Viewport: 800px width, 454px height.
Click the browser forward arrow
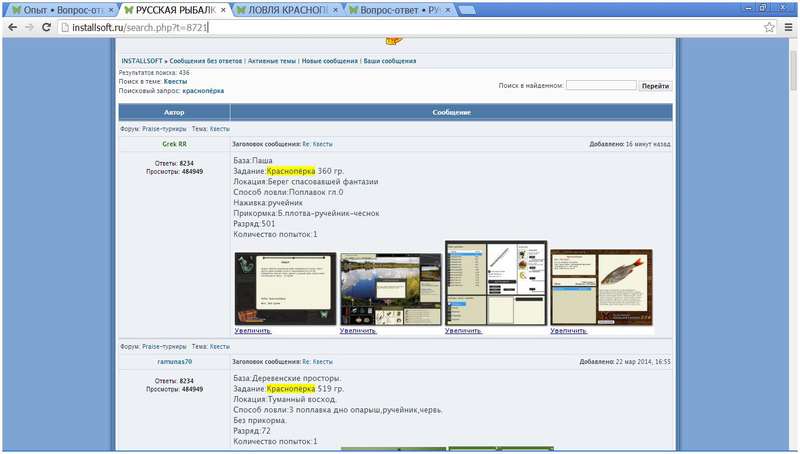(30, 27)
